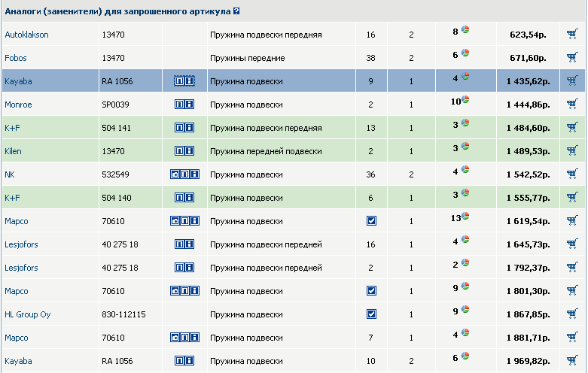Click the heading 'Аналоги (заменители) для запрошенного артикула'
Viewport: 588px width, 373px height.
pos(117,11)
